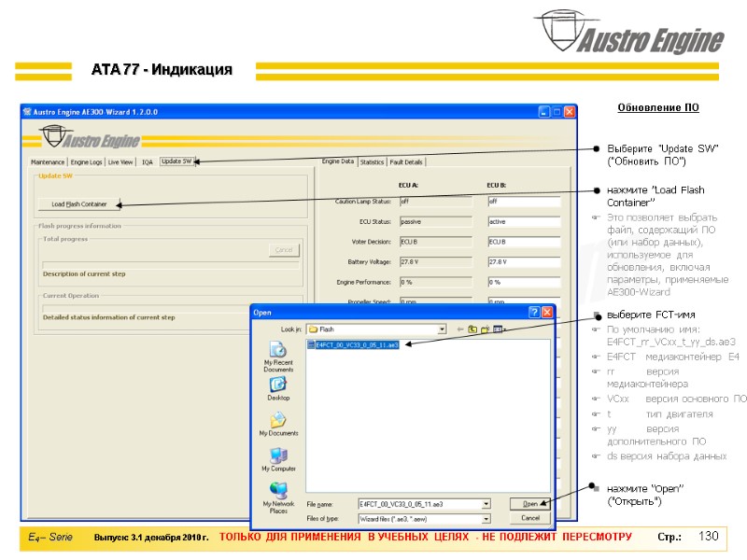Switch to Live View tab
Screen dimensions: 747x560
[x=120, y=162]
